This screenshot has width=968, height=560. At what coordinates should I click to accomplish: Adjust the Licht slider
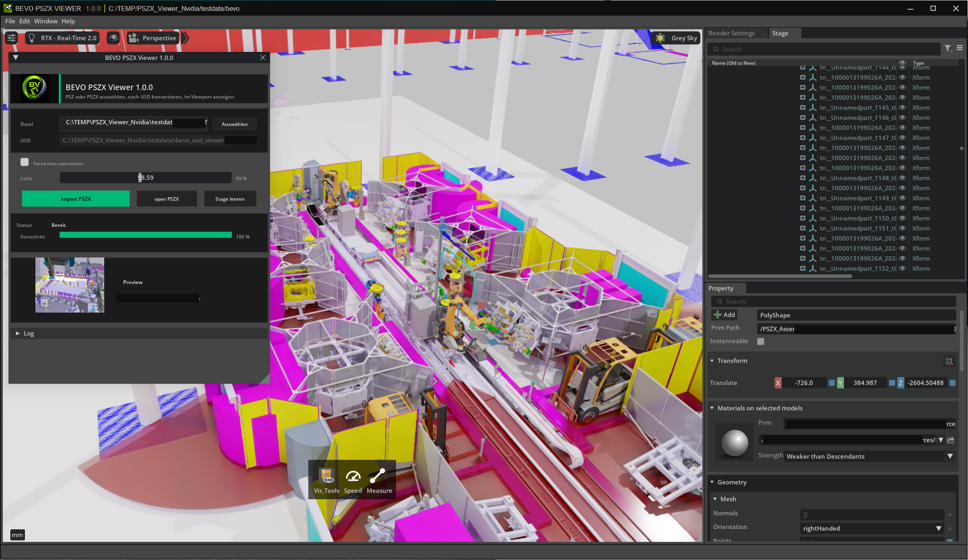[x=145, y=178]
